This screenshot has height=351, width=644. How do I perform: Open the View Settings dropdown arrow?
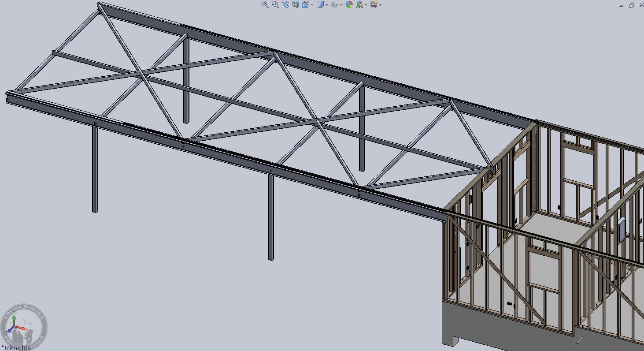pyautogui.click(x=380, y=5)
